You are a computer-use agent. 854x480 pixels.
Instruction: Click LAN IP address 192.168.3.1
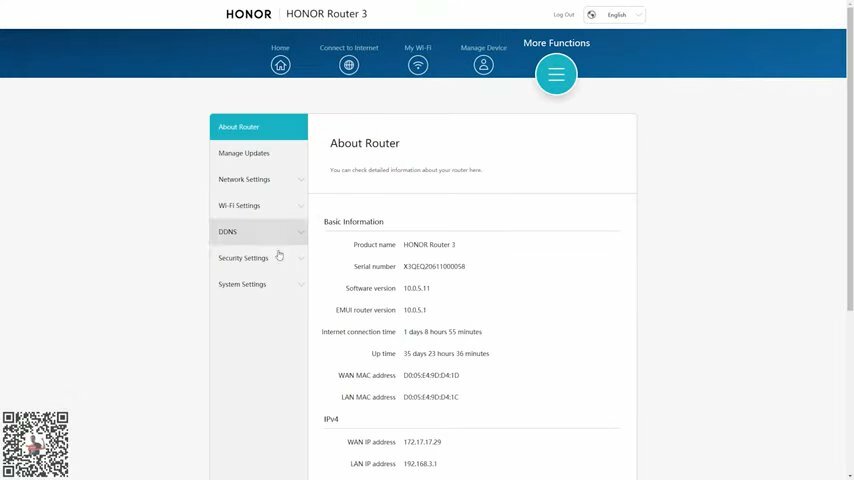(x=420, y=464)
